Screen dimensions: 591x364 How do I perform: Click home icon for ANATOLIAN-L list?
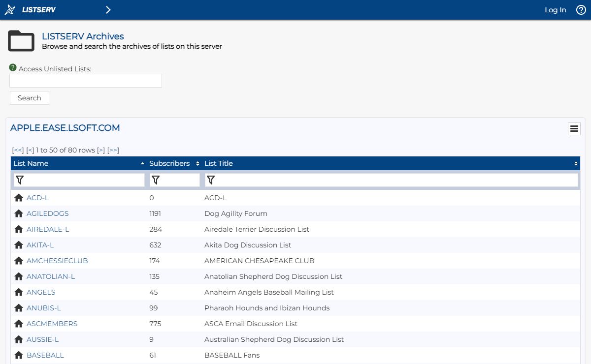pos(19,276)
